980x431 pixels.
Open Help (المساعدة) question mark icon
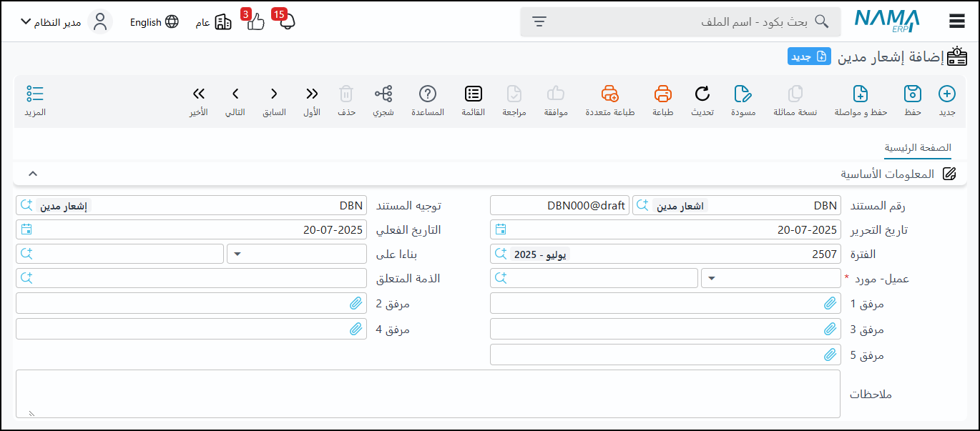point(428,94)
